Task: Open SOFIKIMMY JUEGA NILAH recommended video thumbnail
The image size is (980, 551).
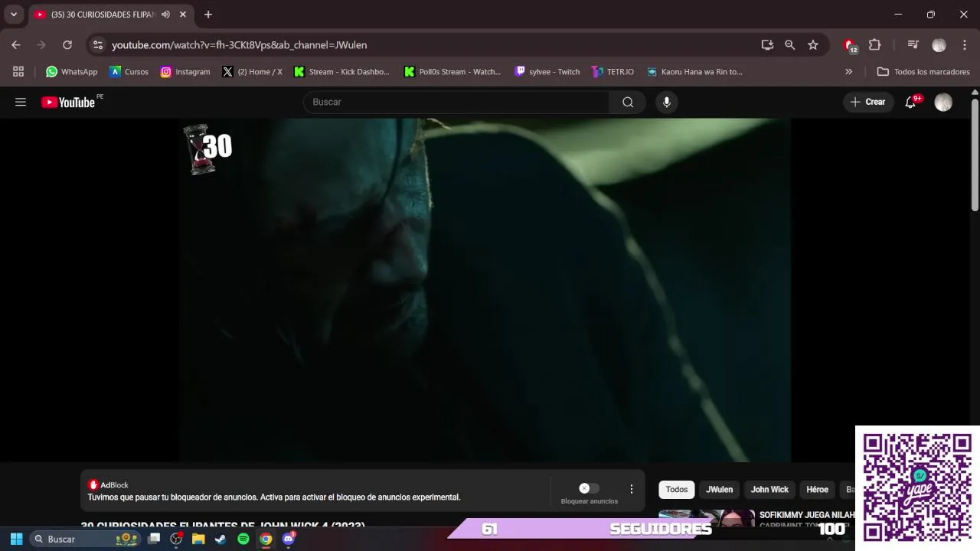Action: tap(706, 518)
